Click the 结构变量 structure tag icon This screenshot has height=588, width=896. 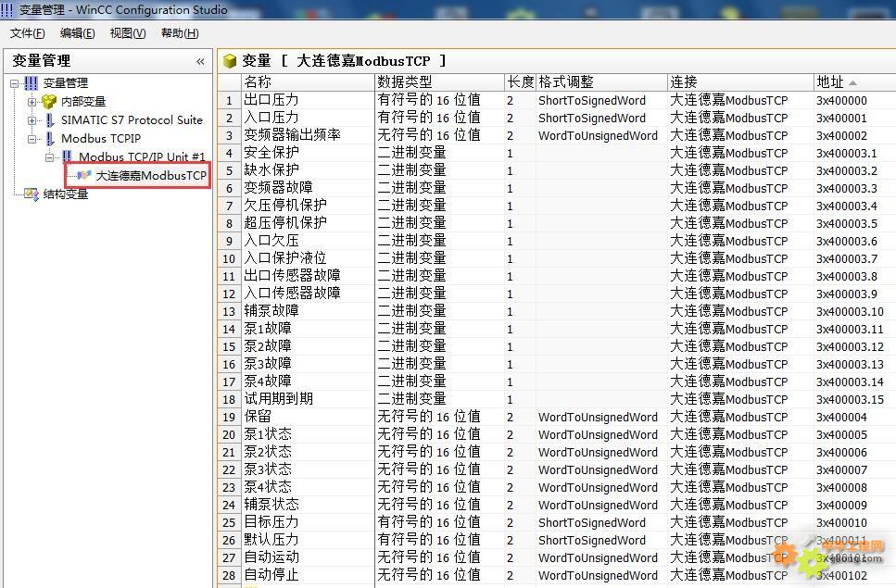tap(32, 194)
